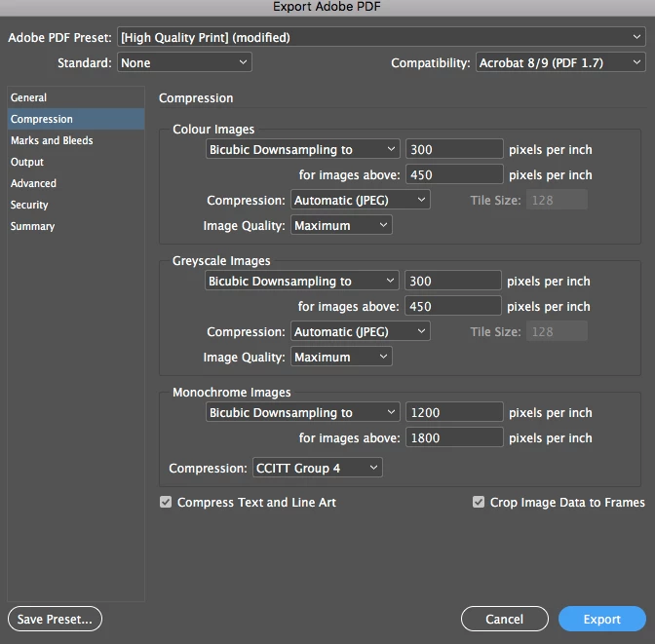Click Monochrome 1200 ppi field
655x644 pixels.
coord(454,412)
